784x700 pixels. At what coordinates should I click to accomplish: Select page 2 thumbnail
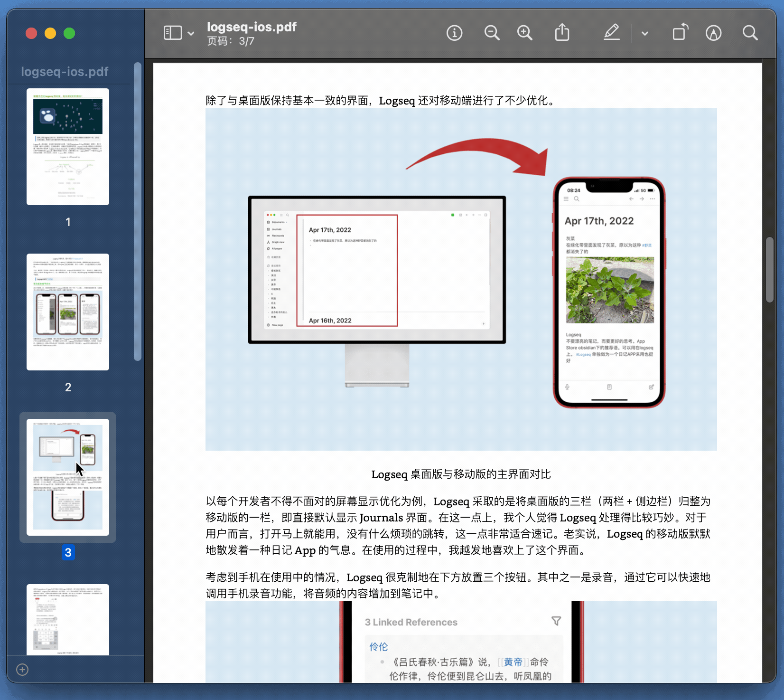[68, 312]
